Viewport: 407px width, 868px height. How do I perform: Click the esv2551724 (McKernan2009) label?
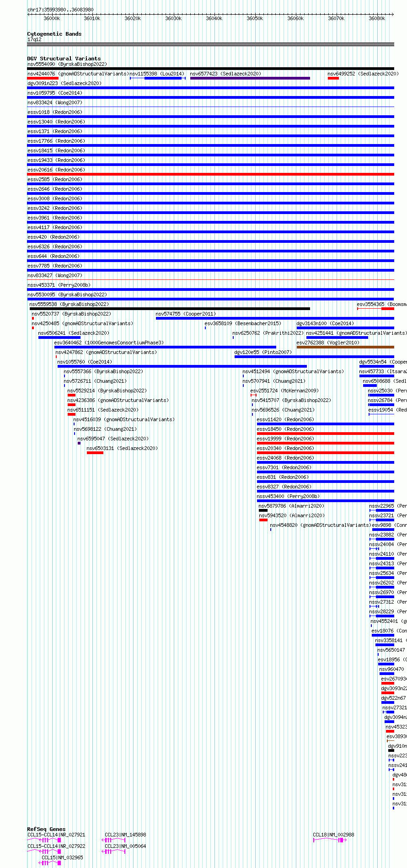[x=284, y=391]
